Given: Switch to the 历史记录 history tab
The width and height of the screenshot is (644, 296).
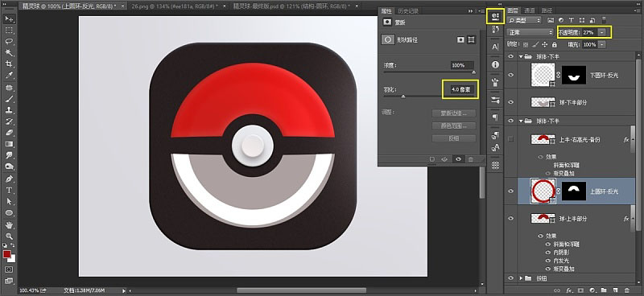Looking at the screenshot, I should pyautogui.click(x=407, y=10).
